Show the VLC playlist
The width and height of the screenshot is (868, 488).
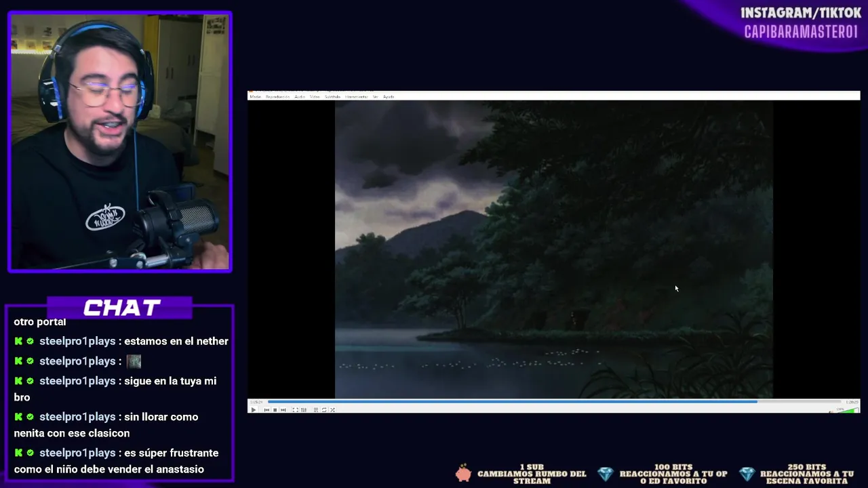coord(315,409)
